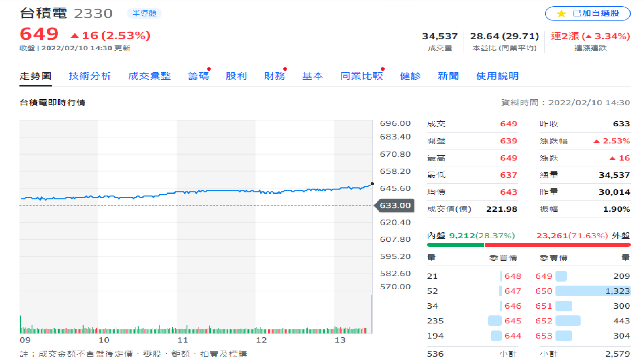
Task: Click the green 內盤 portion of ratio bar
Action: pyautogui.click(x=455, y=245)
